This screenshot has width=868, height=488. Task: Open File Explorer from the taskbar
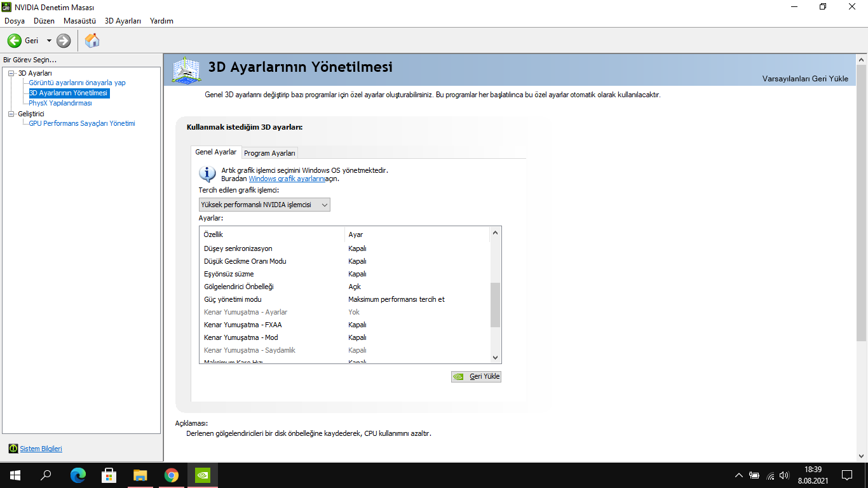[140, 475]
